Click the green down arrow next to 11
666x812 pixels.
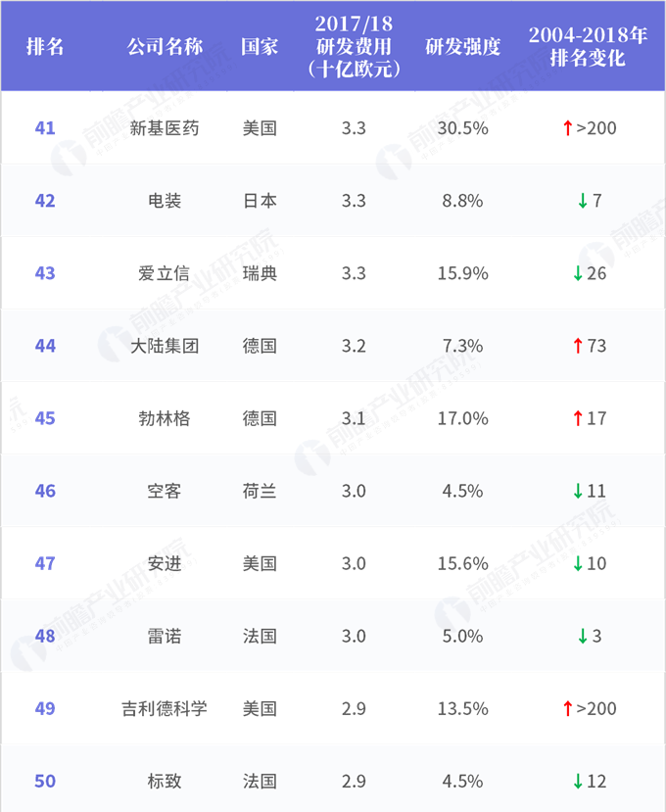click(578, 491)
